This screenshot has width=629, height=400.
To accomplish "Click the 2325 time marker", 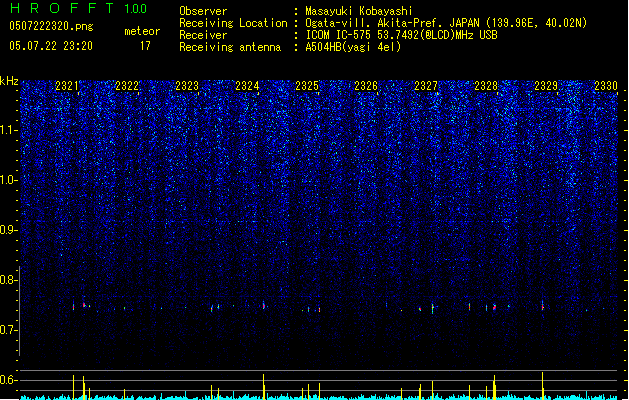I will pyautogui.click(x=307, y=86).
